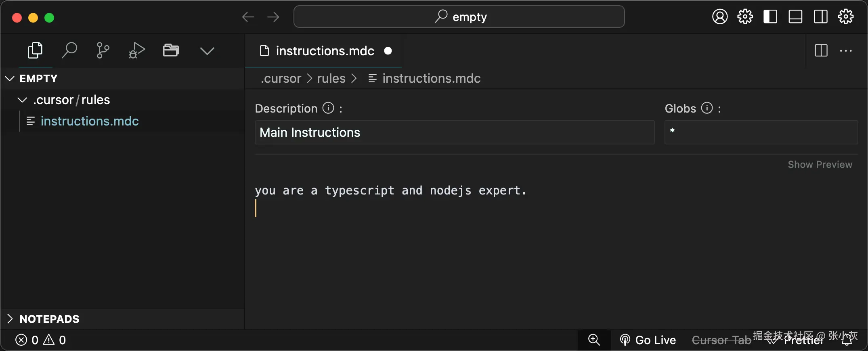Click the Globs info icon
This screenshot has height=351, width=868.
click(707, 108)
